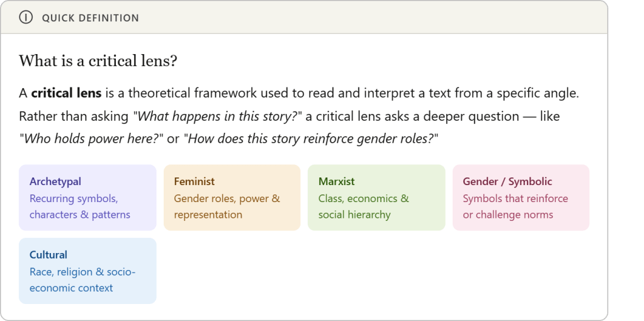Click 'Symbols that reinforce or challenge norms'
Viewport: 644px width, 321px height.
click(515, 206)
